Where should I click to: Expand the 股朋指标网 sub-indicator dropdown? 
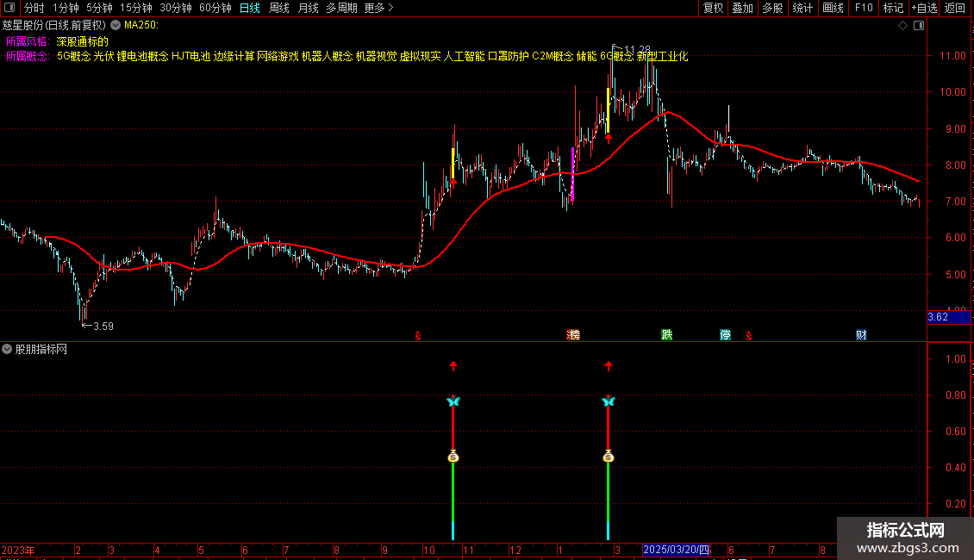[x=7, y=349]
